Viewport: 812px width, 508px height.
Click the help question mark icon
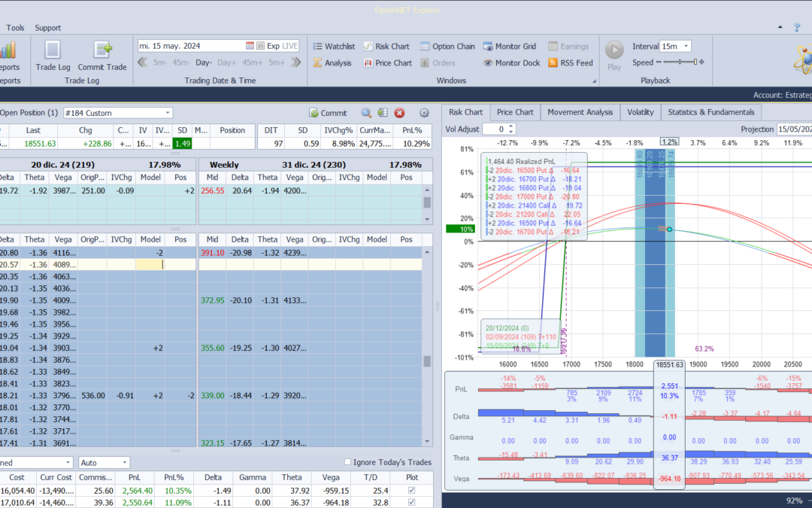797,28
